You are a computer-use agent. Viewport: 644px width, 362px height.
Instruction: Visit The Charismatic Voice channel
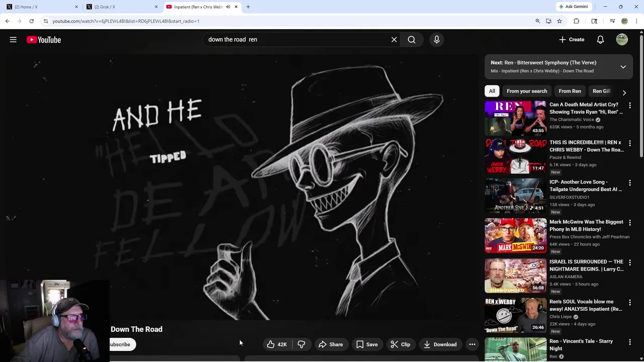[572, 120]
